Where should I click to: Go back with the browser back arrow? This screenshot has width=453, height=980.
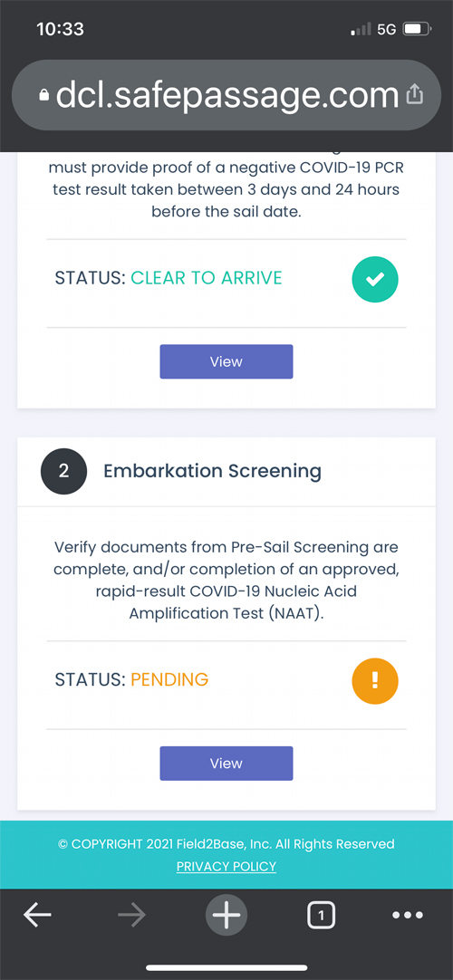coord(37,916)
